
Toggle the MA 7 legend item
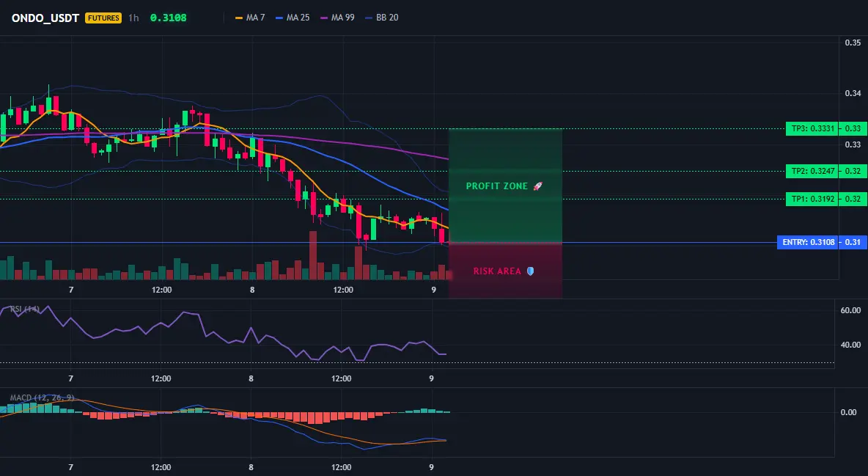[x=250, y=18]
